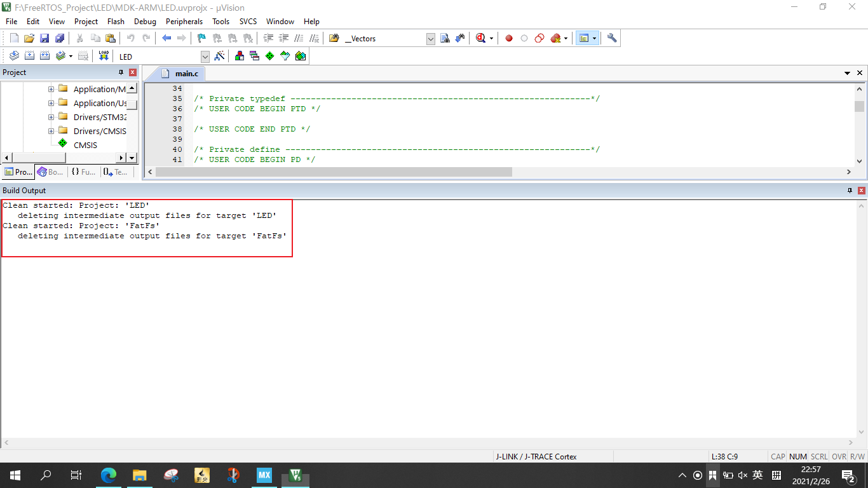Save the current file
868x488 pixels.
44,38
